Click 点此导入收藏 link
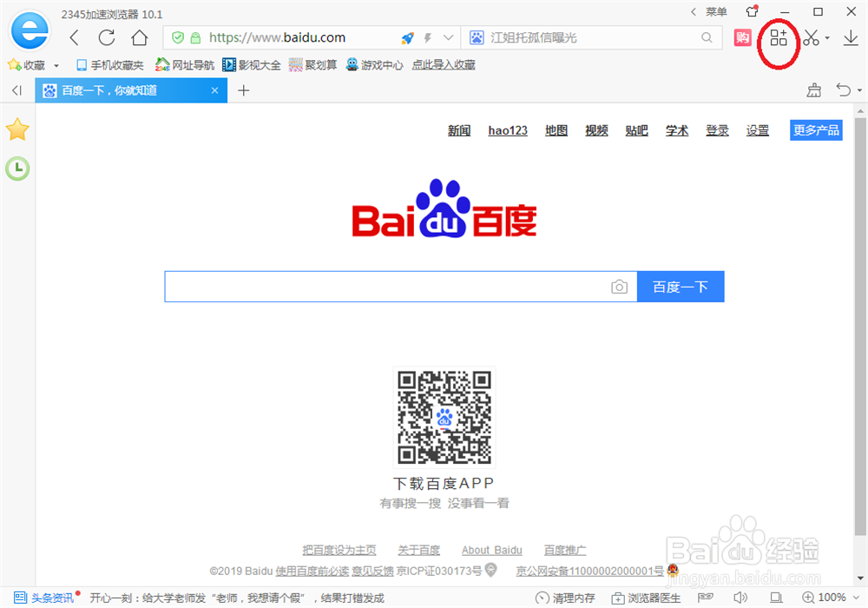 (444, 65)
